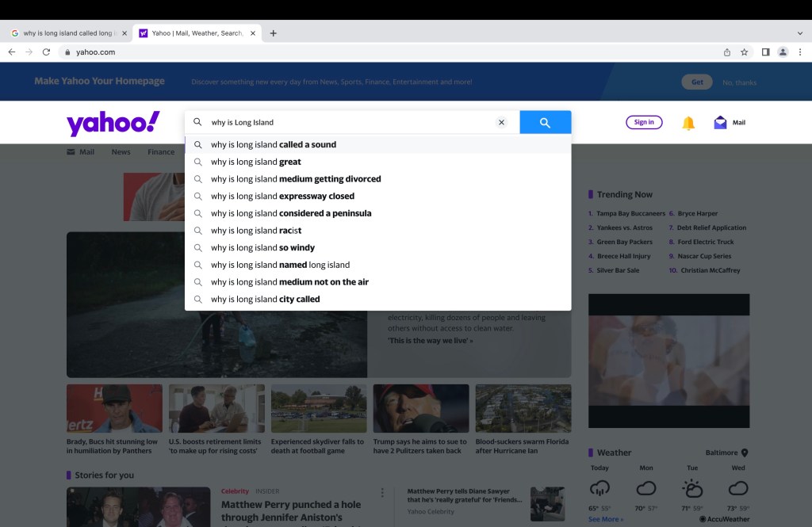Click the blue magnifier search button
Viewport: 812px width, 527px height.
tap(545, 123)
